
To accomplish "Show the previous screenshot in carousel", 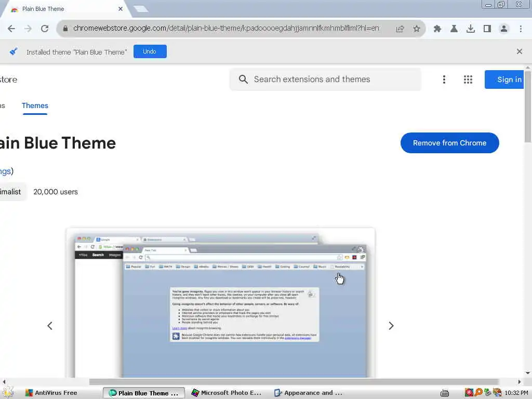I will pyautogui.click(x=50, y=326).
